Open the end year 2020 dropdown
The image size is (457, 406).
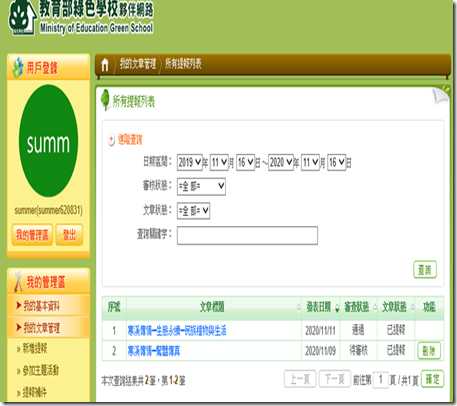coord(281,163)
